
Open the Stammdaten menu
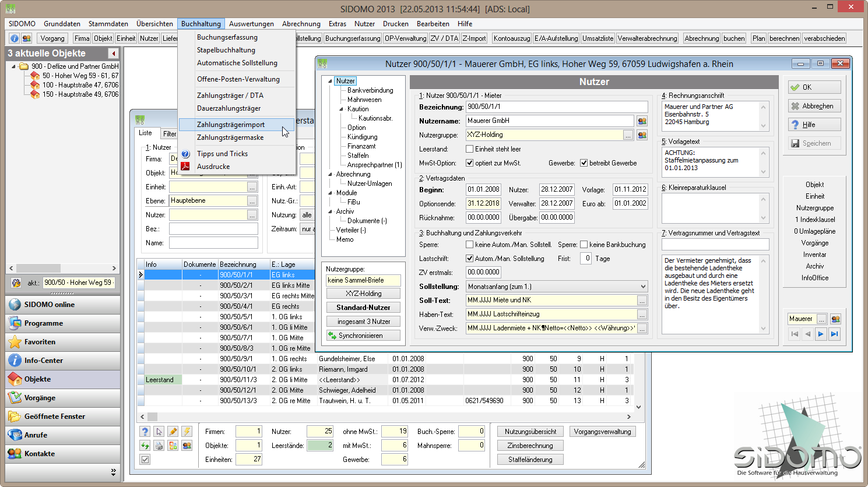pos(108,24)
